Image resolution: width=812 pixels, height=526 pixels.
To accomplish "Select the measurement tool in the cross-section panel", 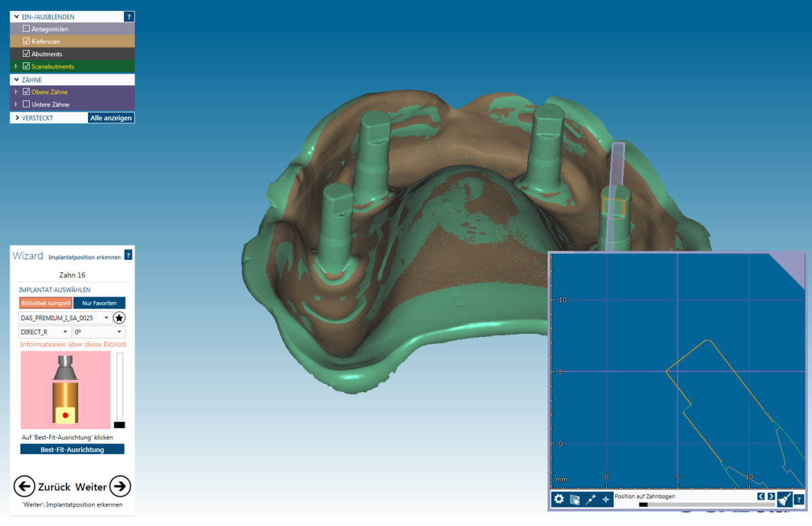I will tap(590, 499).
